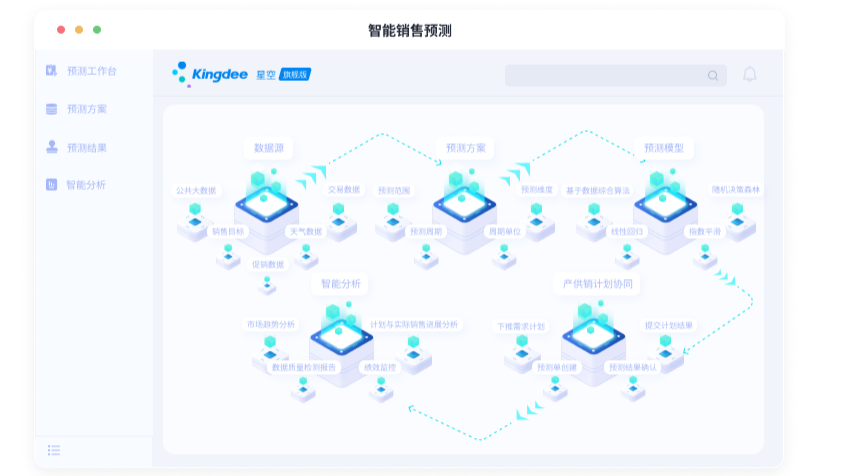The height and width of the screenshot is (476, 847).
Task: Click the 预测结果 sidebar icon
Action: tap(51, 147)
